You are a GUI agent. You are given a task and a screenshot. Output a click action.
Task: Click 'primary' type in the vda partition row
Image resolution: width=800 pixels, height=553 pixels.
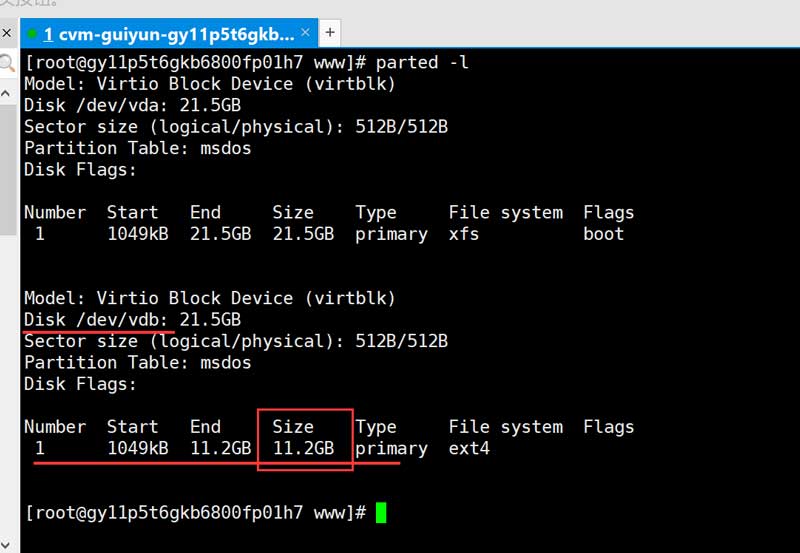391,234
